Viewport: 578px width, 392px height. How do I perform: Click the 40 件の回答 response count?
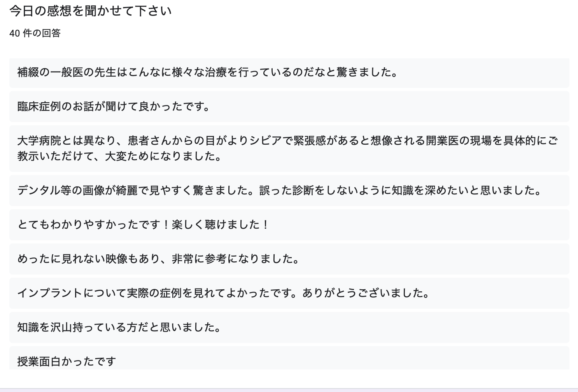[x=35, y=33]
